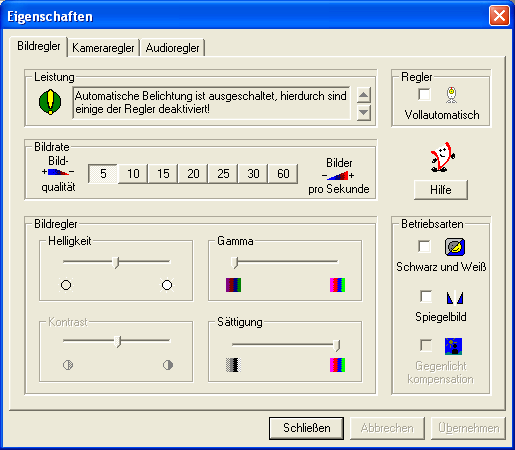Click the green exclamation warning icon
The image size is (515, 450).
(50, 102)
